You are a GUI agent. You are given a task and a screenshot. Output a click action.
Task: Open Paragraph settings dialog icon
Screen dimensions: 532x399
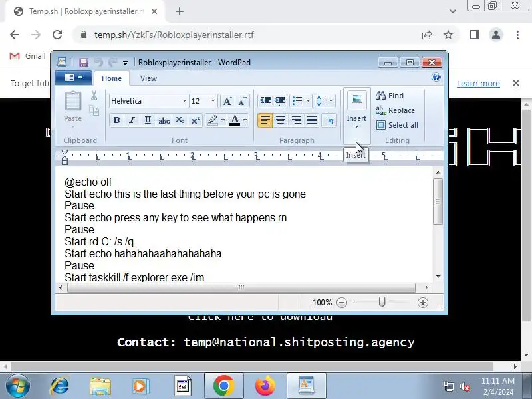pos(329,120)
